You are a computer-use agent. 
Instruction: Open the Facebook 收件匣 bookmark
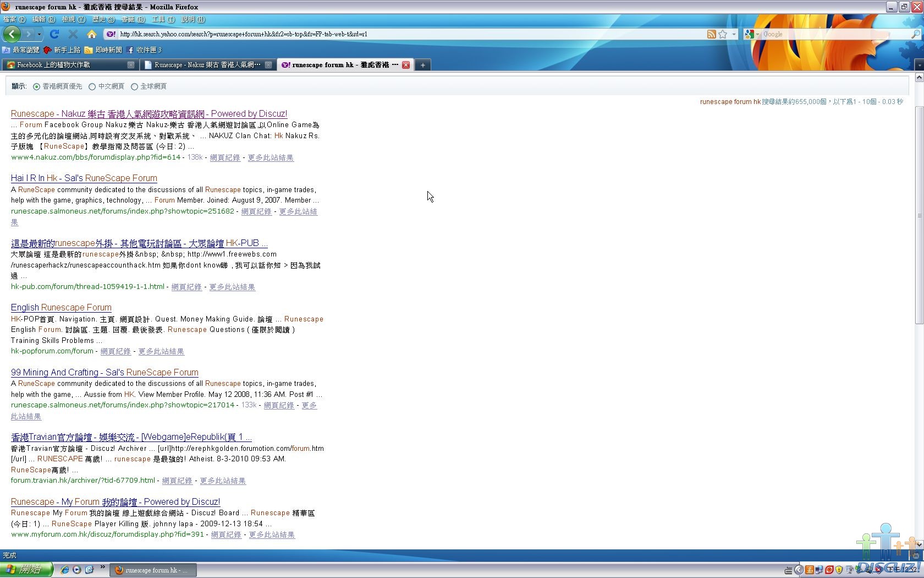pyautogui.click(x=144, y=50)
